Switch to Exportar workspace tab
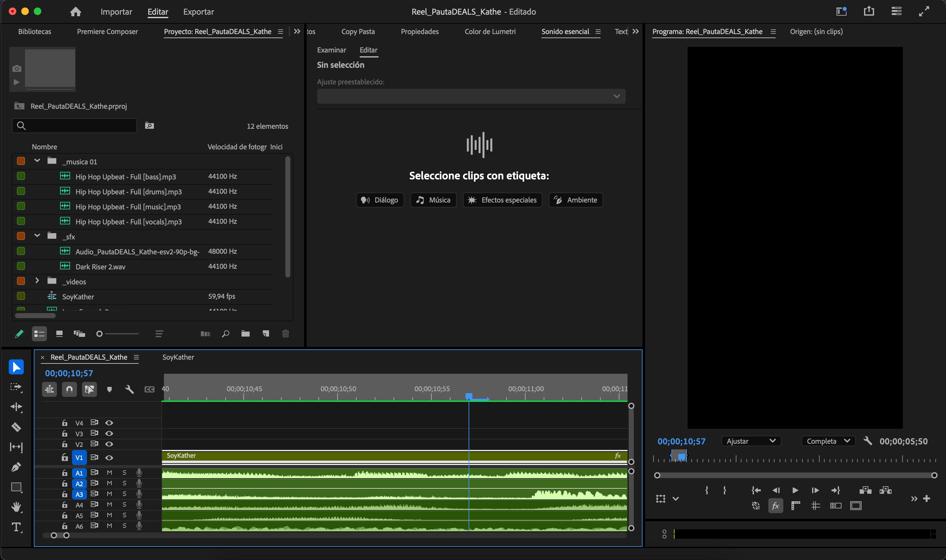The image size is (946, 560). point(198,12)
